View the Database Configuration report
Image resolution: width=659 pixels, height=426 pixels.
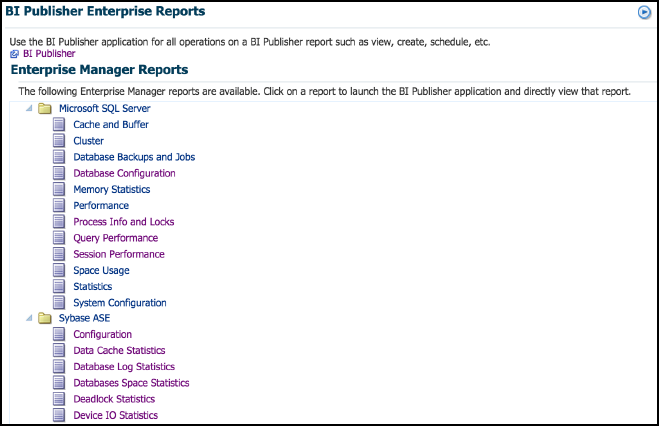124,173
